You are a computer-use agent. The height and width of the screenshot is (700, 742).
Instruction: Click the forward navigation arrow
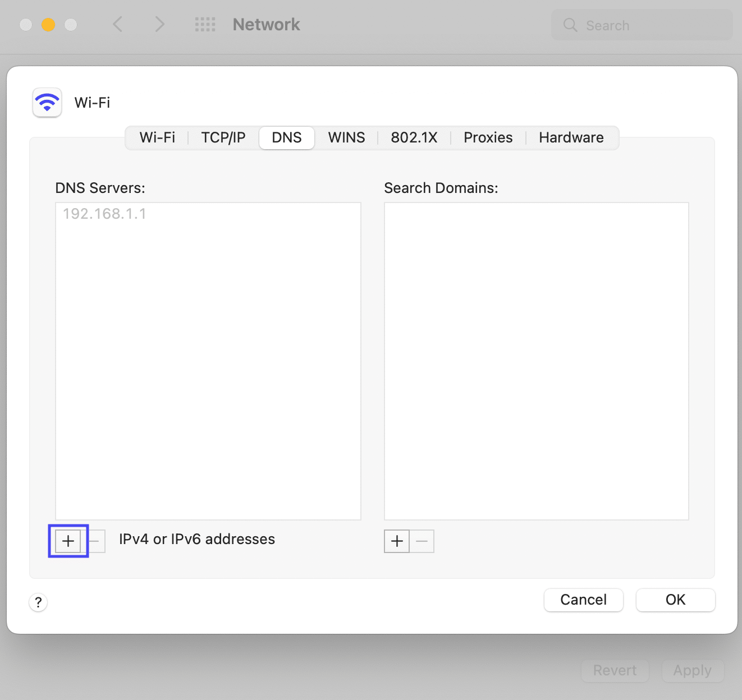(x=159, y=25)
